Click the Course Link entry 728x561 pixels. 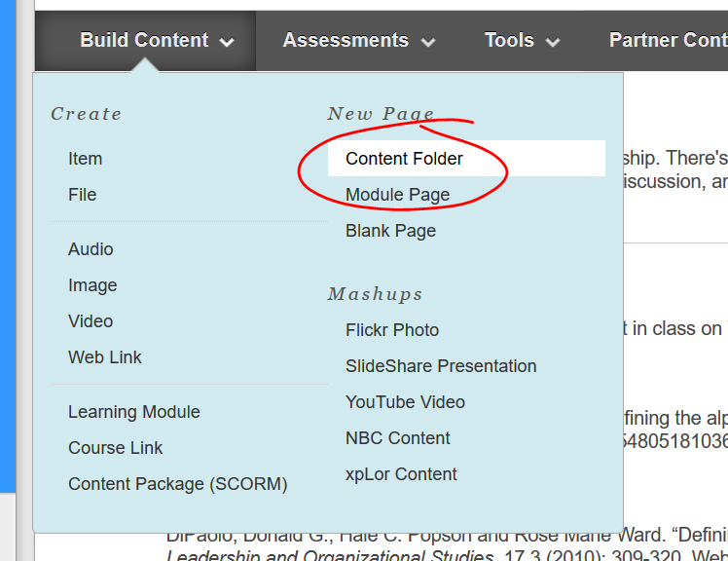click(x=116, y=448)
